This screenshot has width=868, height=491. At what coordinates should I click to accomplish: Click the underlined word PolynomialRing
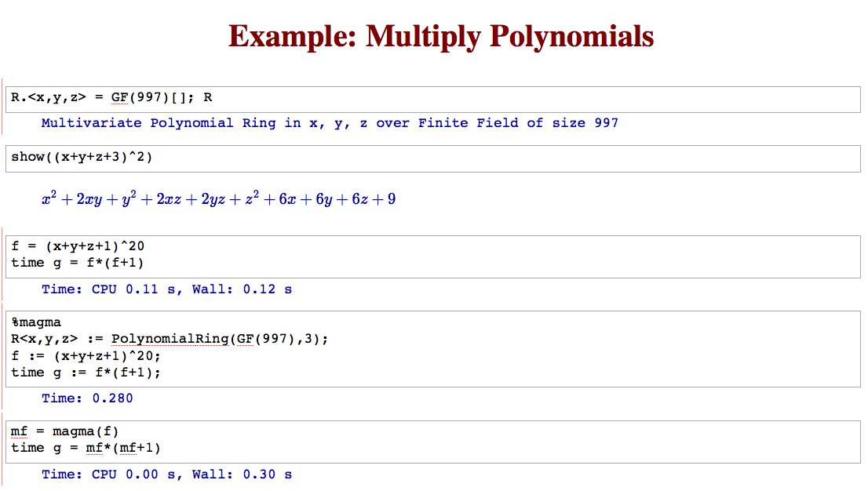tap(170, 339)
